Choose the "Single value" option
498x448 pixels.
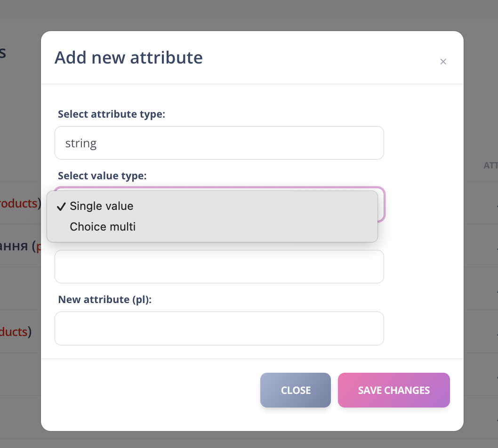[101, 206]
